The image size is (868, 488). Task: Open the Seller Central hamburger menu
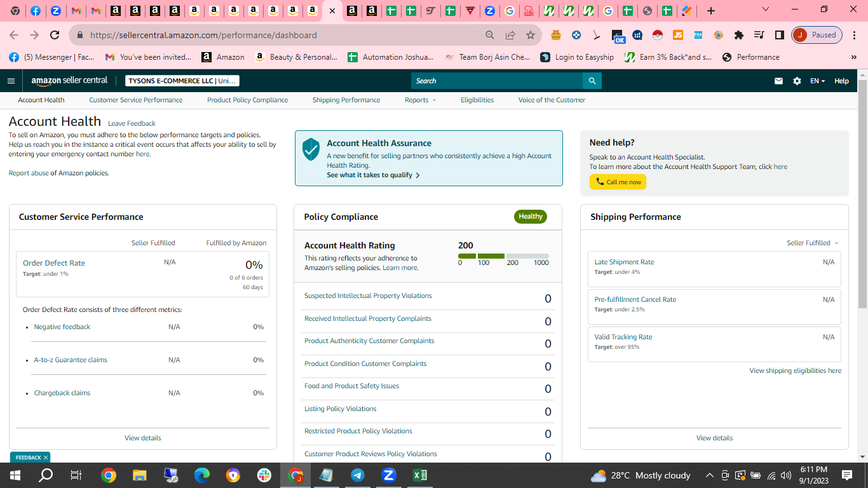click(x=11, y=81)
